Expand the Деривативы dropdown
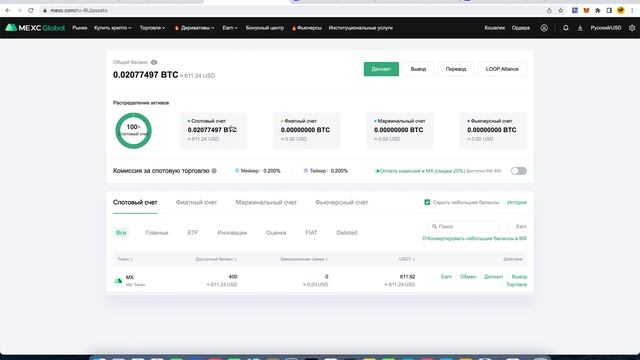640x360 pixels. (194, 28)
